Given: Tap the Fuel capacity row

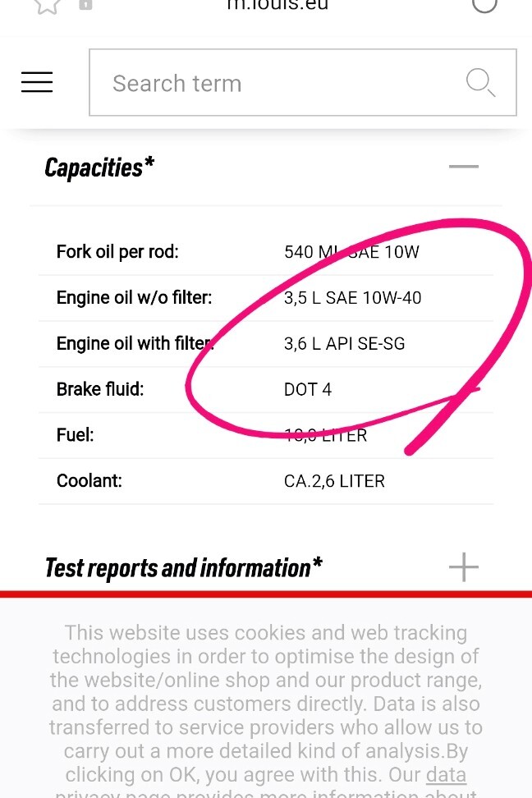Looking at the screenshot, I should pyautogui.click(x=266, y=435).
